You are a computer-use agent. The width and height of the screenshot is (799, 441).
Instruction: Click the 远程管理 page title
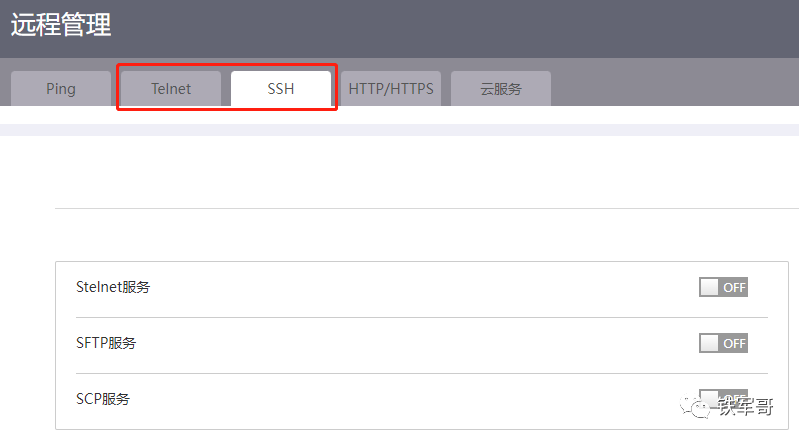tap(61, 25)
